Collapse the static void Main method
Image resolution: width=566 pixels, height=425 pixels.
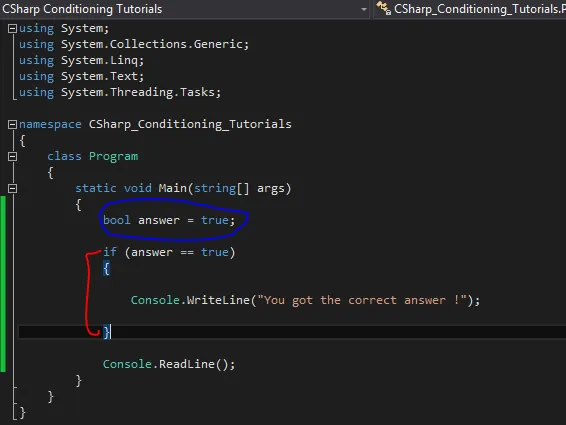pyautogui.click(x=12, y=188)
